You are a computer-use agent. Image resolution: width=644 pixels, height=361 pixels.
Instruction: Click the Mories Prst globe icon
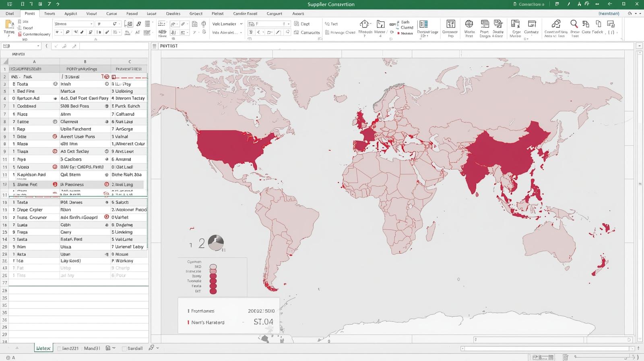click(469, 24)
